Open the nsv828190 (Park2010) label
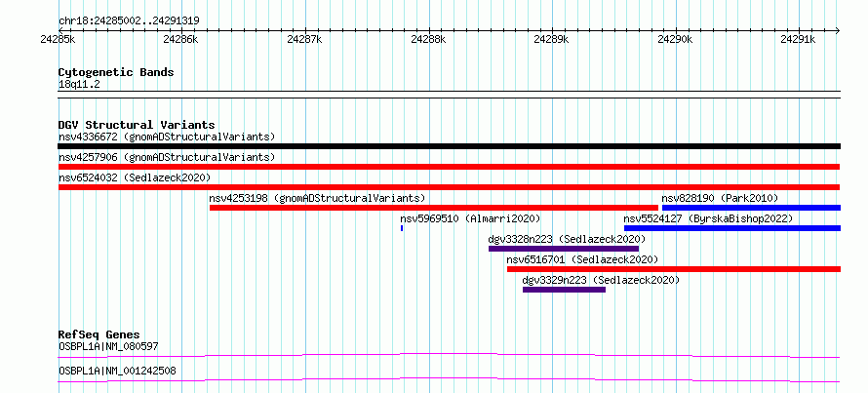868x393 pixels. pos(720,198)
